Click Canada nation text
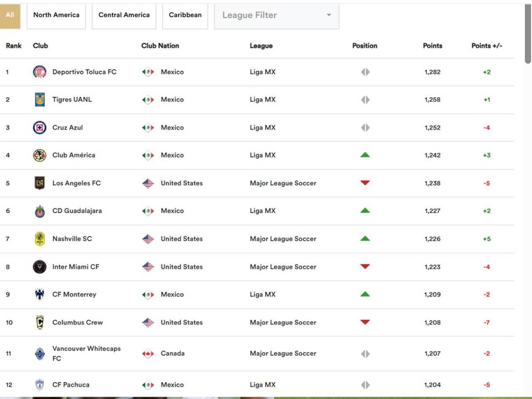 172,353
